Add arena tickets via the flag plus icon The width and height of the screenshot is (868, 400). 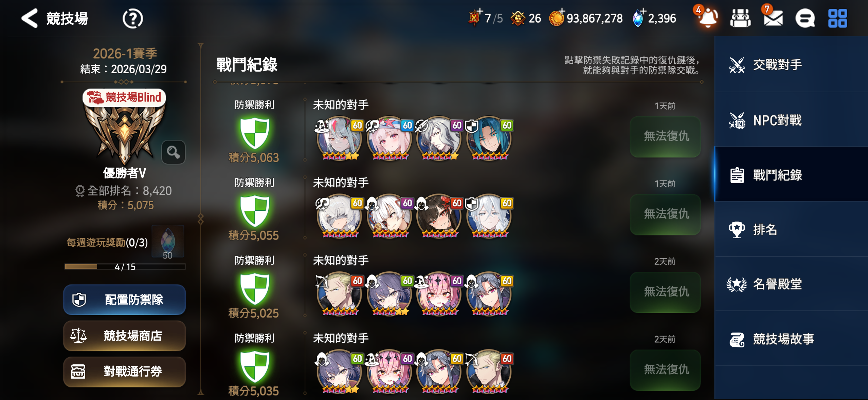[475, 17]
